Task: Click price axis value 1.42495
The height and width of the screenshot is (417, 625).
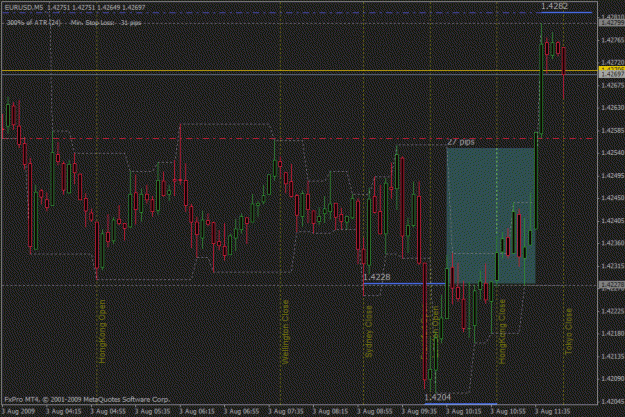Action: pyautogui.click(x=613, y=175)
